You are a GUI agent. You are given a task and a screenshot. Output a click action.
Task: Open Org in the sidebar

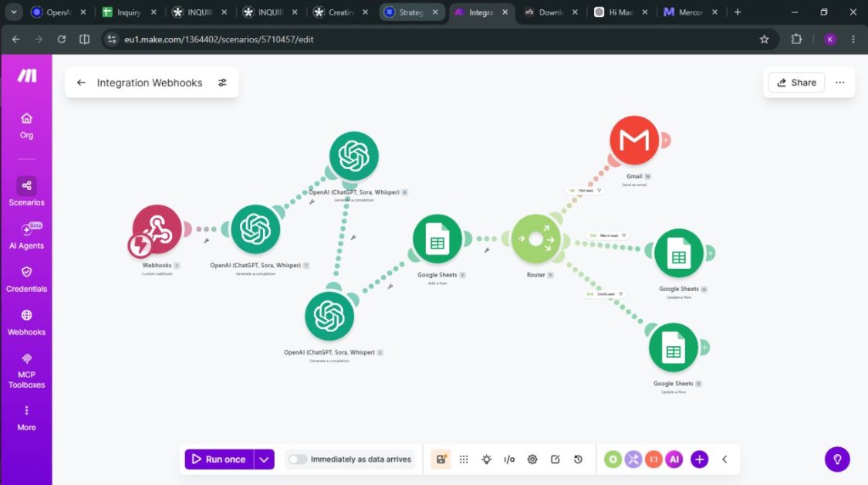26,126
